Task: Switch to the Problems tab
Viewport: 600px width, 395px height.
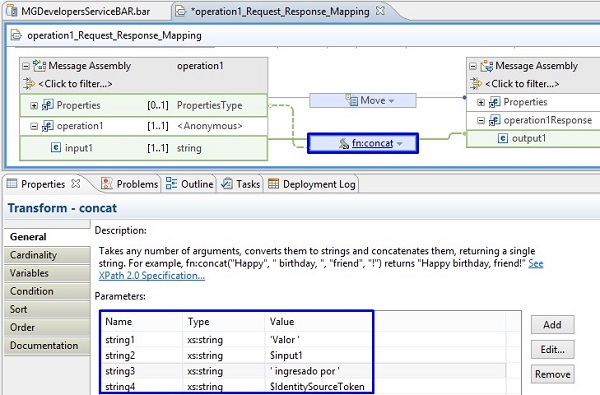Action: [x=130, y=184]
